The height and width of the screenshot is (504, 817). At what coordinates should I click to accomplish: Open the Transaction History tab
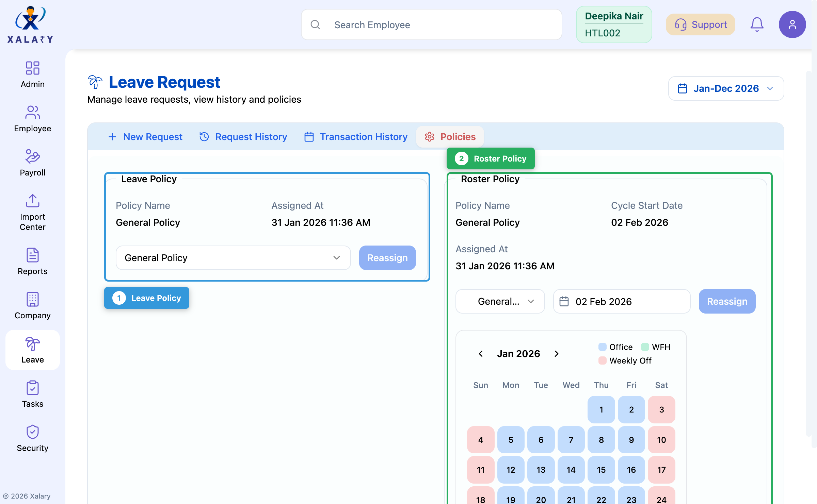[355, 137]
